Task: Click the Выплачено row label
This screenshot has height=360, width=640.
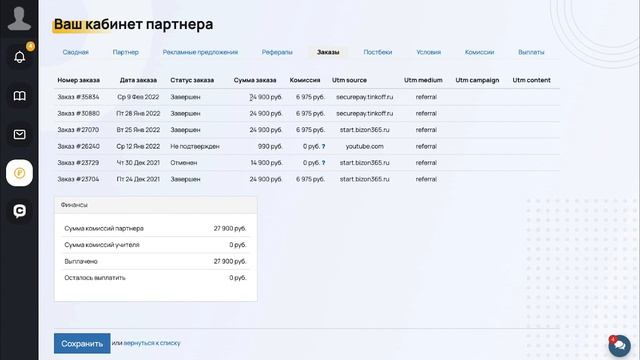Action: 81,261
